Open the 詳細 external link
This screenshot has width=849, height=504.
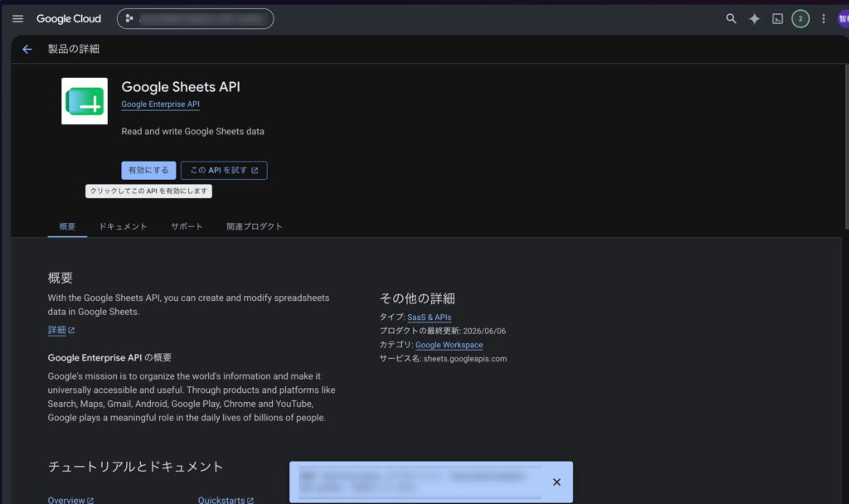[61, 330]
